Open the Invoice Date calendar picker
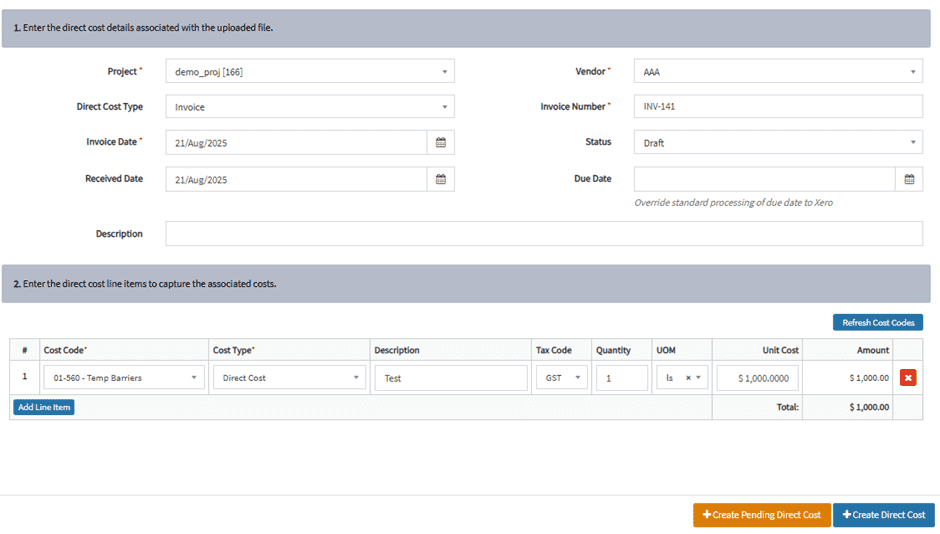 (x=440, y=143)
